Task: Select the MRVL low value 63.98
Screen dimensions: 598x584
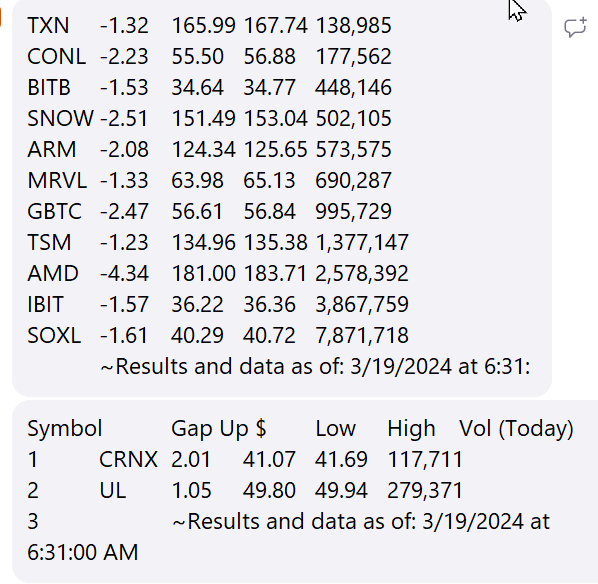Action: click(x=197, y=180)
